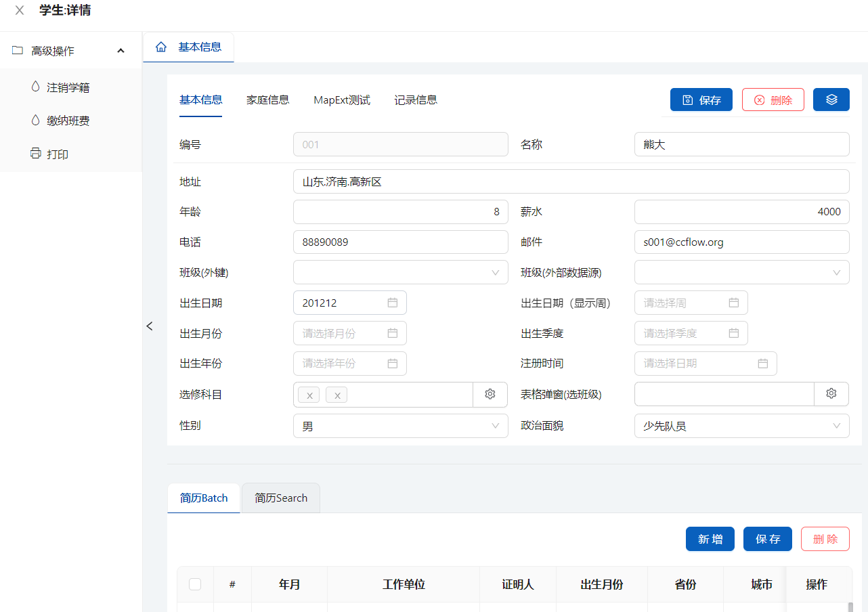Click the 年月 column header

(289, 584)
